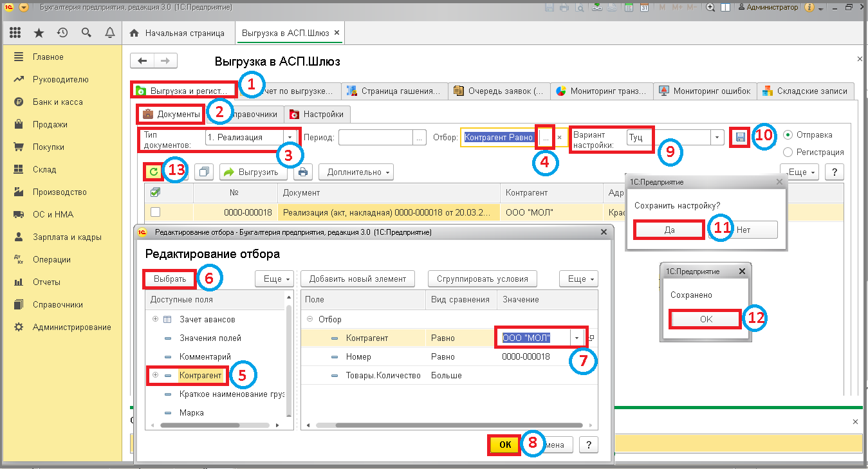Save settings variant with floppy disk icon

740,137
